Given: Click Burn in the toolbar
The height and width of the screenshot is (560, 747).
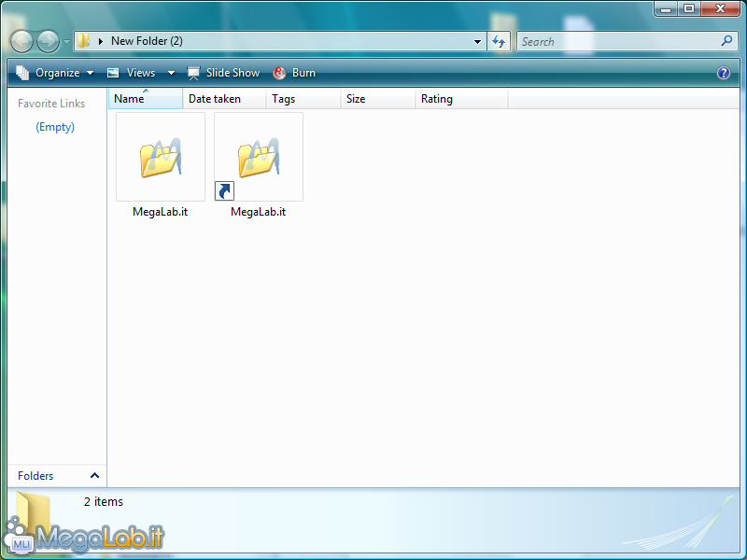Looking at the screenshot, I should pyautogui.click(x=294, y=73).
